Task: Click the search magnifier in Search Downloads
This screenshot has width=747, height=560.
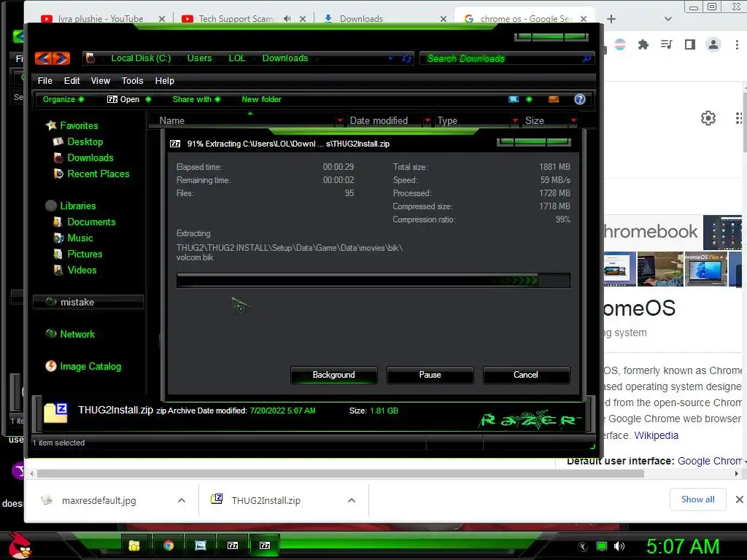Action: (587, 58)
